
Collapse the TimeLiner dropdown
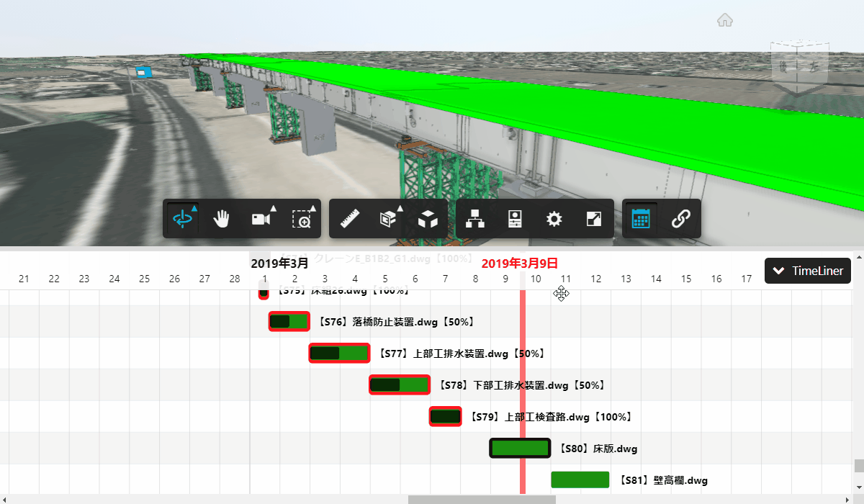point(808,271)
